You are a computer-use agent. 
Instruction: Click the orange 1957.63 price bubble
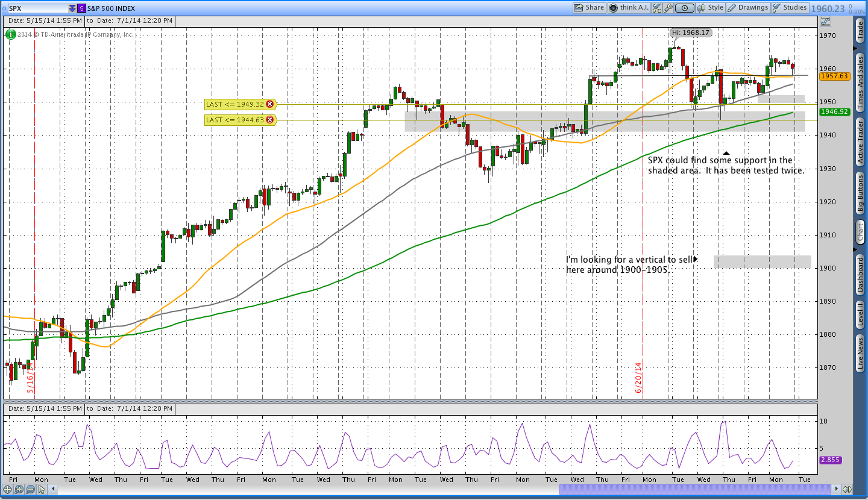pyautogui.click(x=834, y=76)
